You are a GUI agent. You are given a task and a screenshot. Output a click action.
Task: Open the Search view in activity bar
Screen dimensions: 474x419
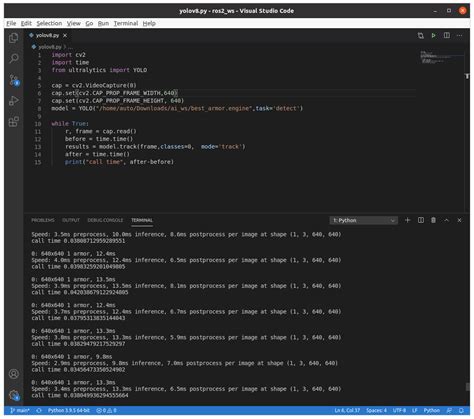point(14,58)
